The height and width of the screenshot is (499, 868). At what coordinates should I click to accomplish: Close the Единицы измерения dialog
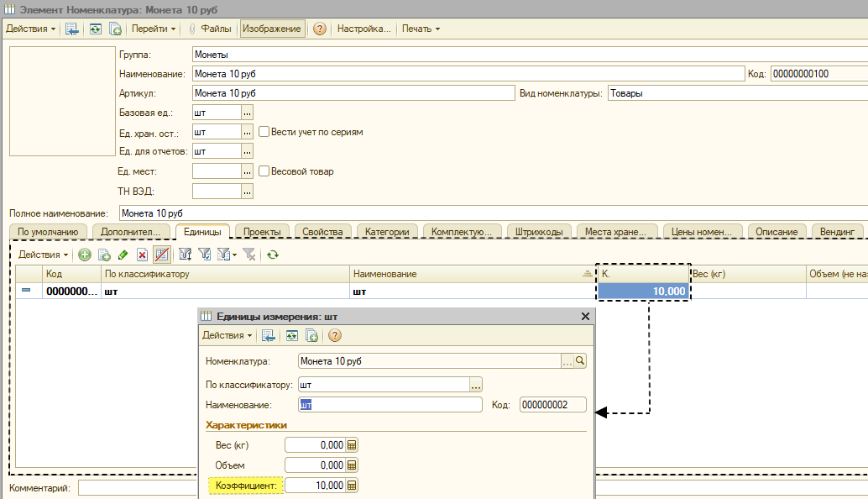click(x=585, y=316)
